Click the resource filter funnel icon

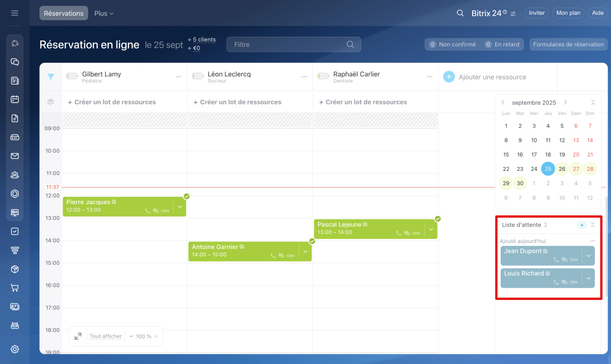coord(51,76)
